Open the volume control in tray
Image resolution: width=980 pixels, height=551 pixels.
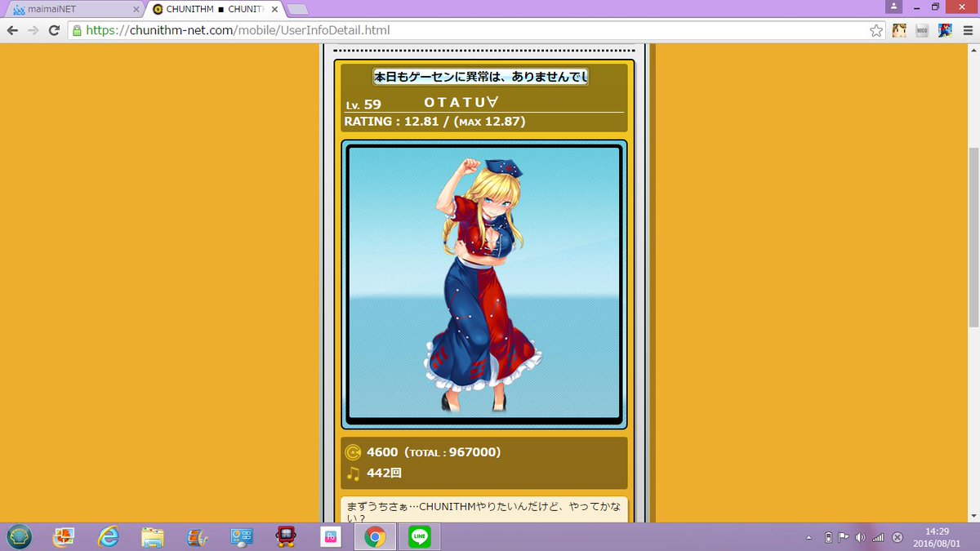(860, 537)
